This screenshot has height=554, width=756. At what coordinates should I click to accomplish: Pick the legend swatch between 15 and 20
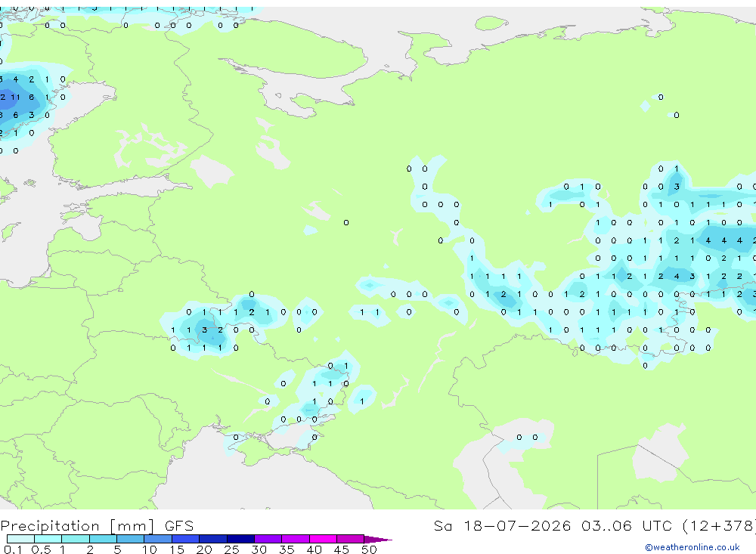[185, 539]
